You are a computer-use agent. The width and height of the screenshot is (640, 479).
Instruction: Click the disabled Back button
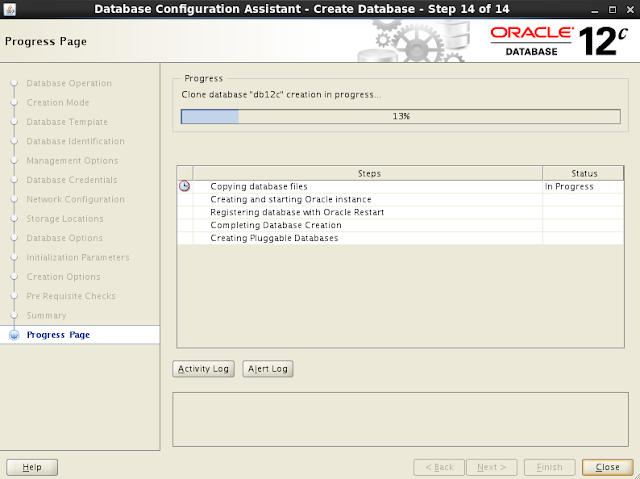[439, 467]
